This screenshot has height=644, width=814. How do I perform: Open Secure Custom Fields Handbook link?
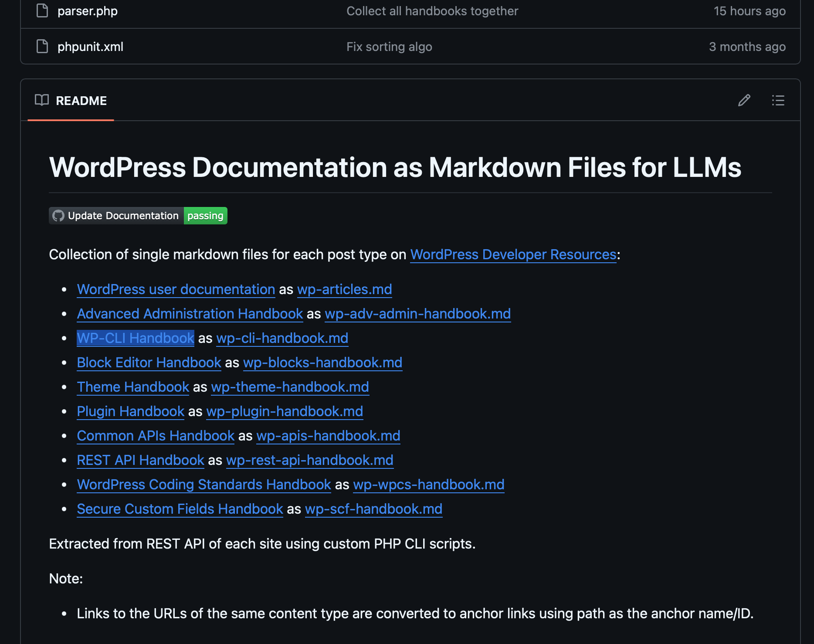click(x=180, y=509)
